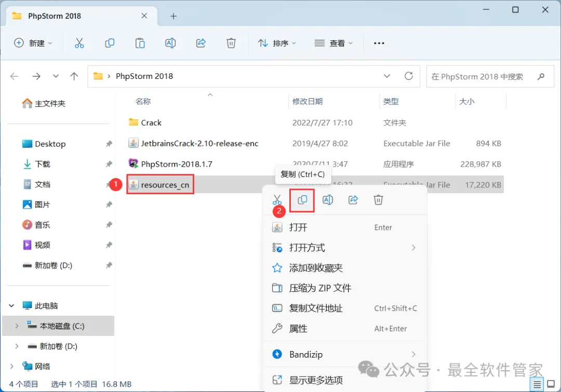This screenshot has width=561, height=392.
Task: Choose 添加到收藏夹 in context menu
Action: coord(345,268)
